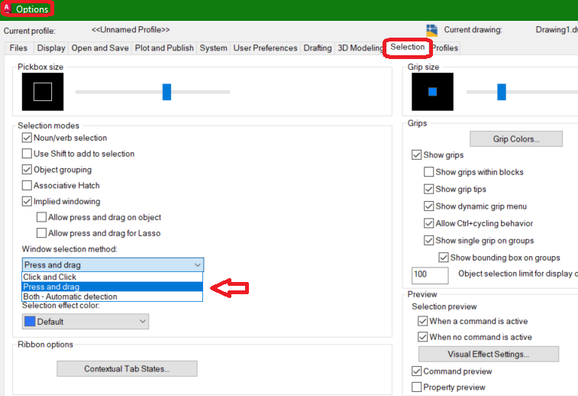578x396 pixels.
Task: Click the AutoCAD logo icon in title bar
Action: point(7,8)
